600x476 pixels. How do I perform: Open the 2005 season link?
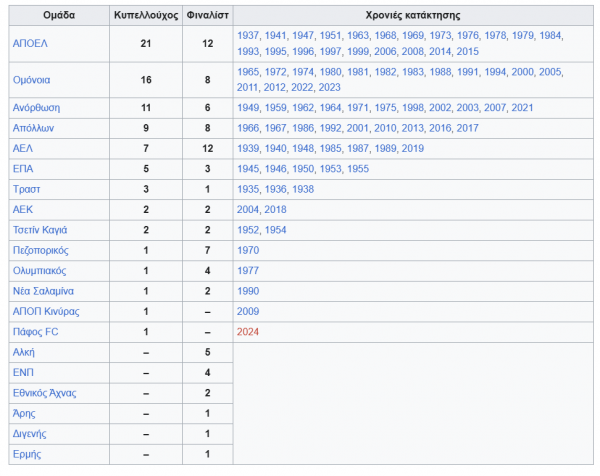(x=550, y=72)
